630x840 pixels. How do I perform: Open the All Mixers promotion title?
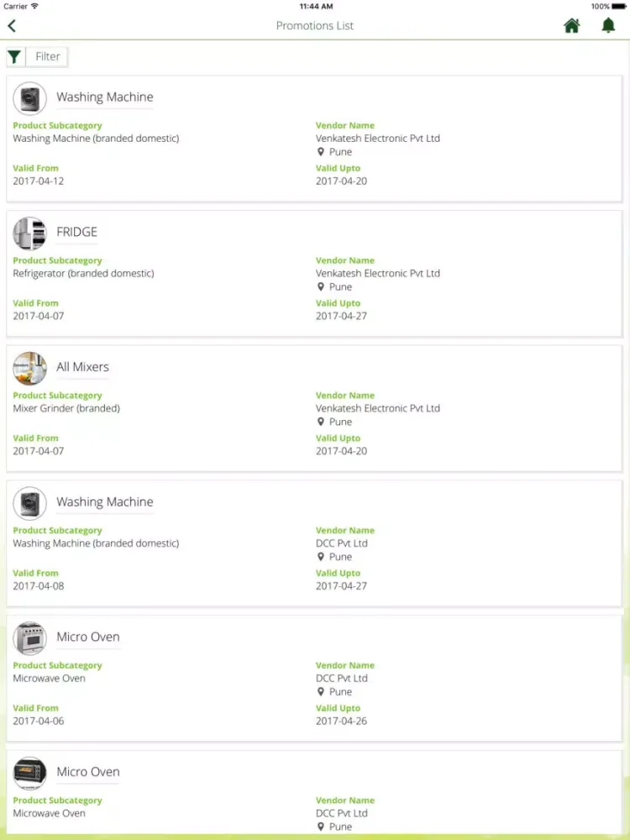(x=82, y=367)
